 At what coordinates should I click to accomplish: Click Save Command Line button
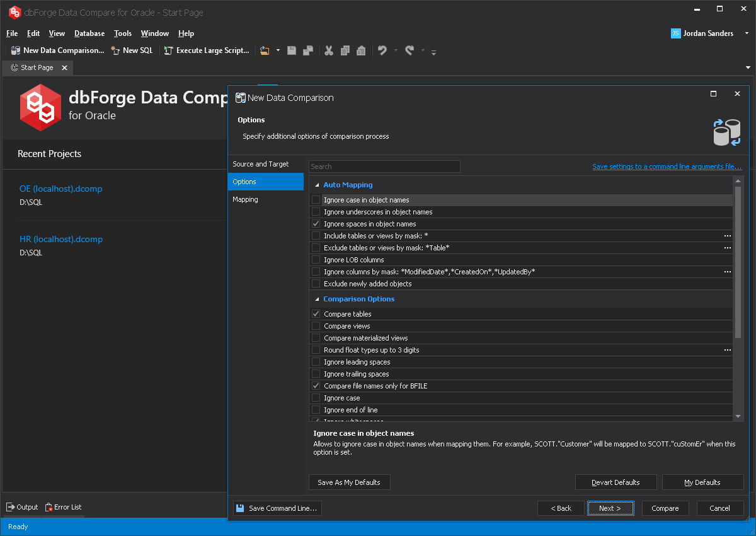[x=277, y=508]
